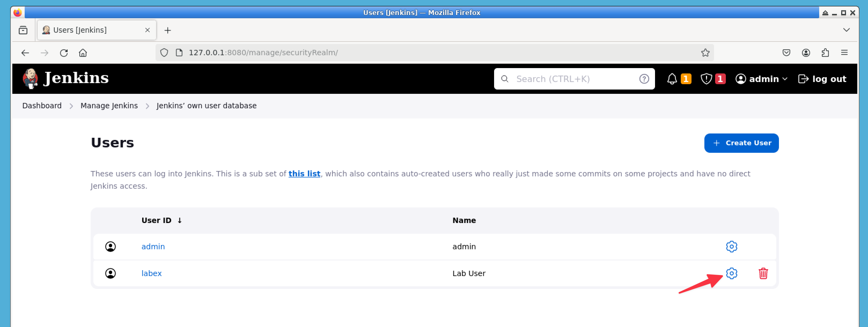Click the Name column header

point(464,220)
